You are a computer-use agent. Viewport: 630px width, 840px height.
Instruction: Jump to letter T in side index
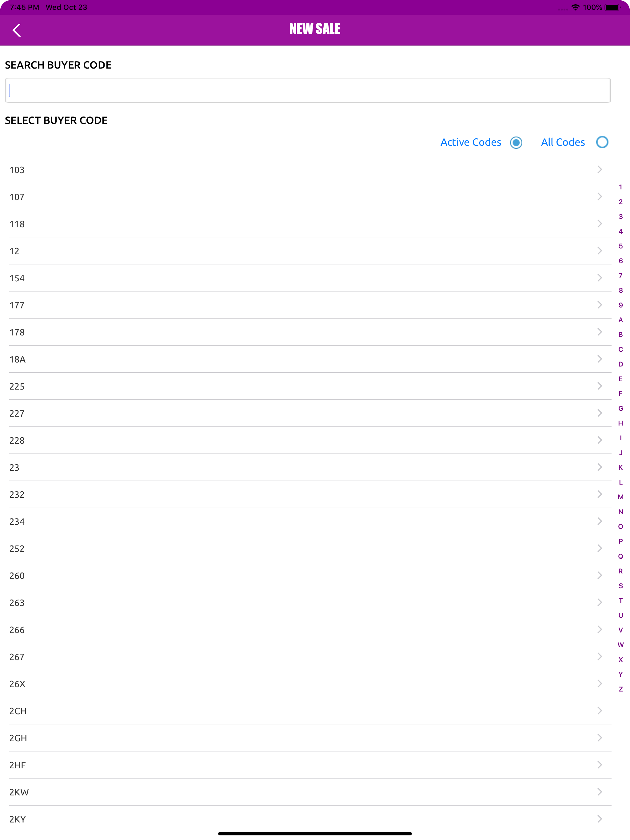click(x=620, y=600)
